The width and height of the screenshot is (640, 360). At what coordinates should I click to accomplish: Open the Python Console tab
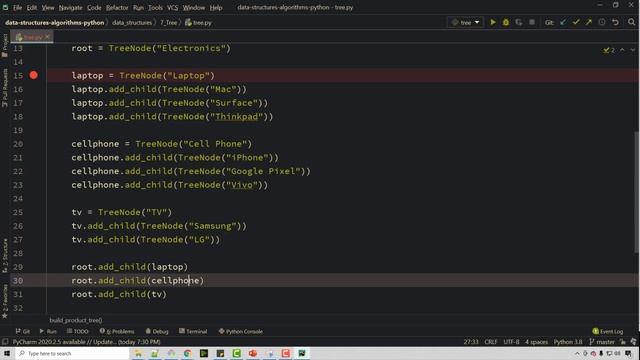pyautogui.click(x=240, y=331)
